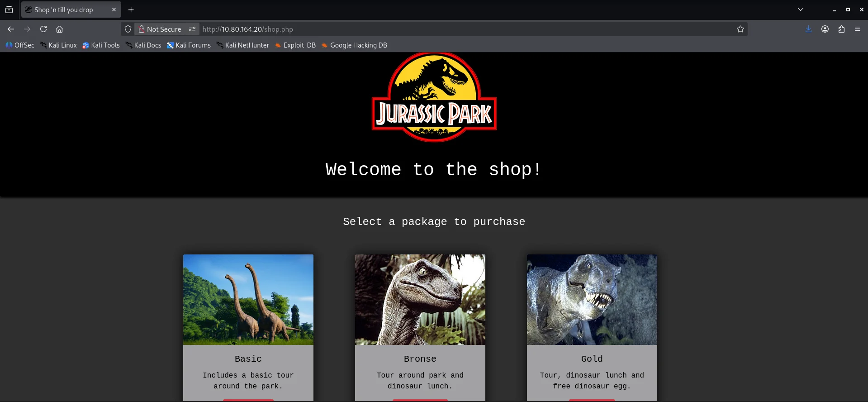This screenshot has width=868, height=402.
Task: Click the Gold package T-Rex image
Action: 592,300
